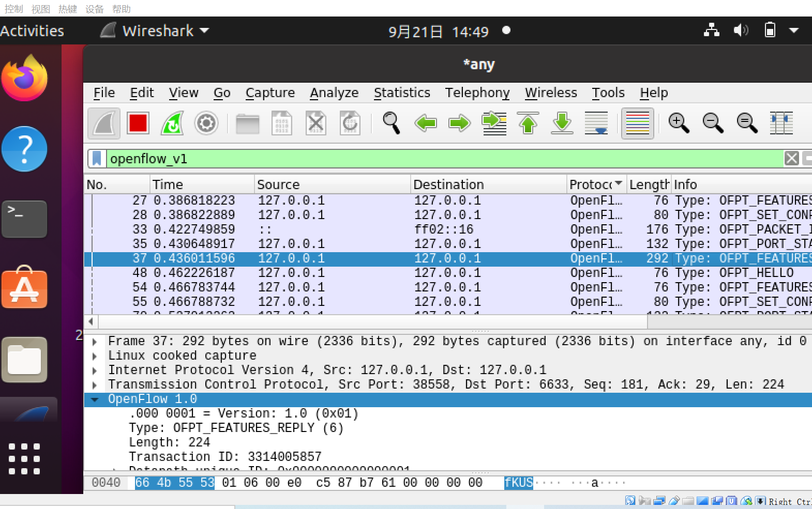Open the View menu
The width and height of the screenshot is (812, 509).
pos(184,92)
